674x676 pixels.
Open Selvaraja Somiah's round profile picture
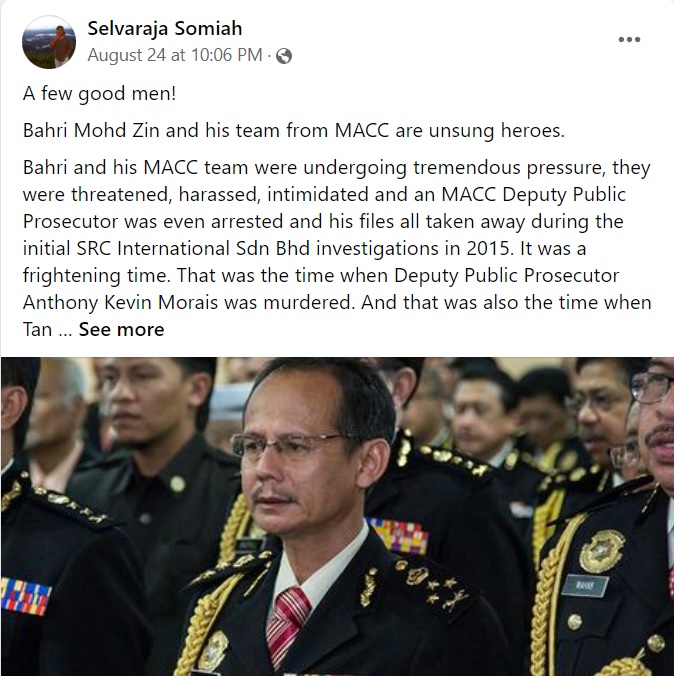49,42
